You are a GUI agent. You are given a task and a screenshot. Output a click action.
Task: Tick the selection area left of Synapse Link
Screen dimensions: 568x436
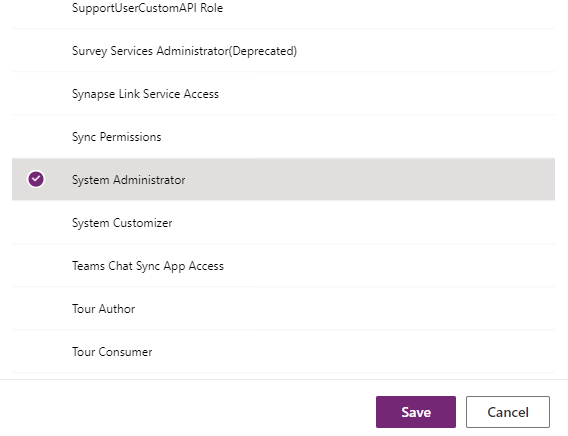(x=36, y=93)
